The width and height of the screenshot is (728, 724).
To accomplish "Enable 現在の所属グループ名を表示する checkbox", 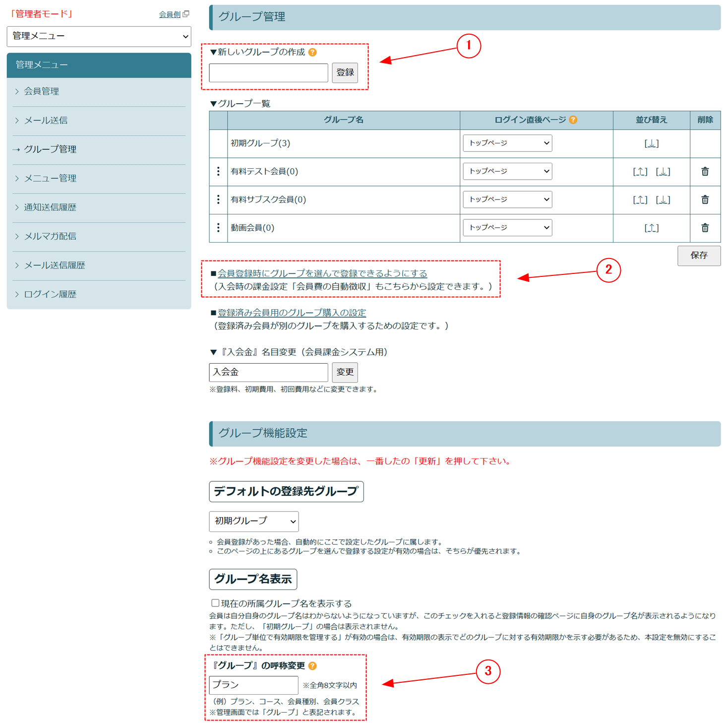I will point(215,603).
